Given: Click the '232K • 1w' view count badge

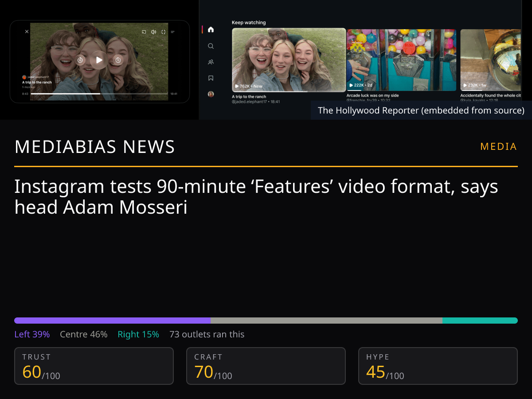Looking at the screenshot, I should click(475, 85).
